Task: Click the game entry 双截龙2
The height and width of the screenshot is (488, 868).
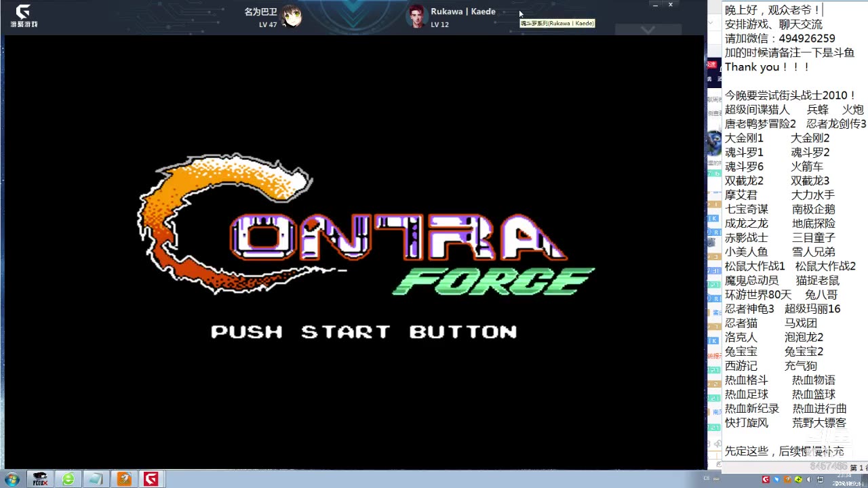Action: [x=744, y=181]
